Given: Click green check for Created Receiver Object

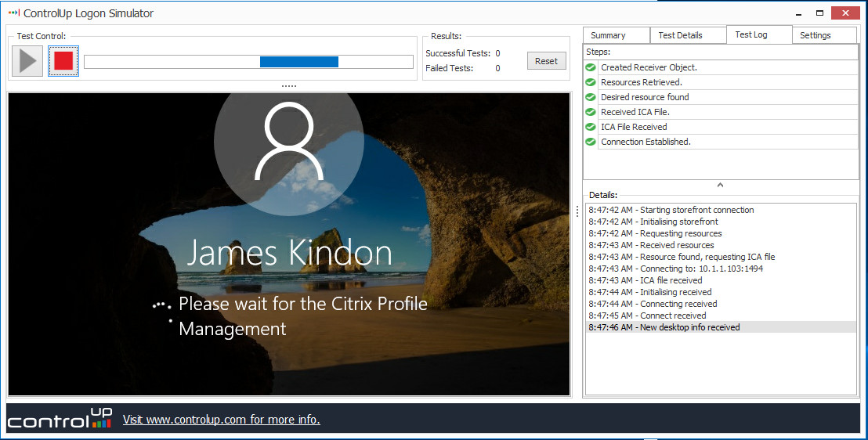Looking at the screenshot, I should pyautogui.click(x=591, y=67).
